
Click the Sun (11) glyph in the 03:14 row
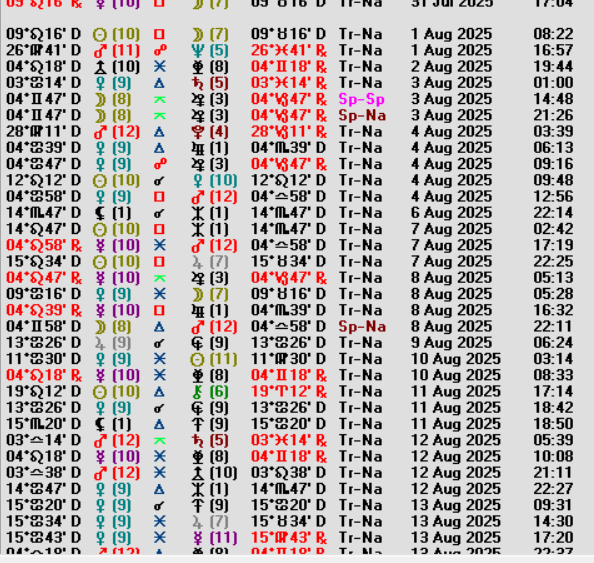tap(198, 360)
